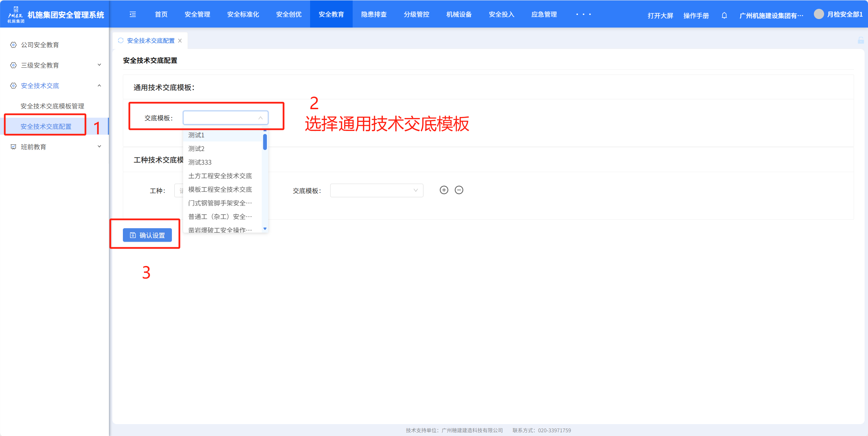Click the lock icon at top right
Image resolution: width=868 pixels, height=436 pixels.
click(x=861, y=40)
